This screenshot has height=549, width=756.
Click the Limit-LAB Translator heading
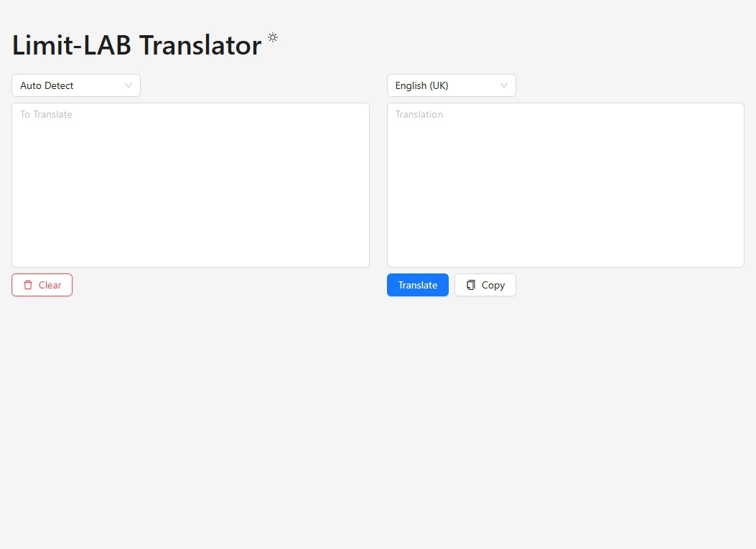click(136, 45)
